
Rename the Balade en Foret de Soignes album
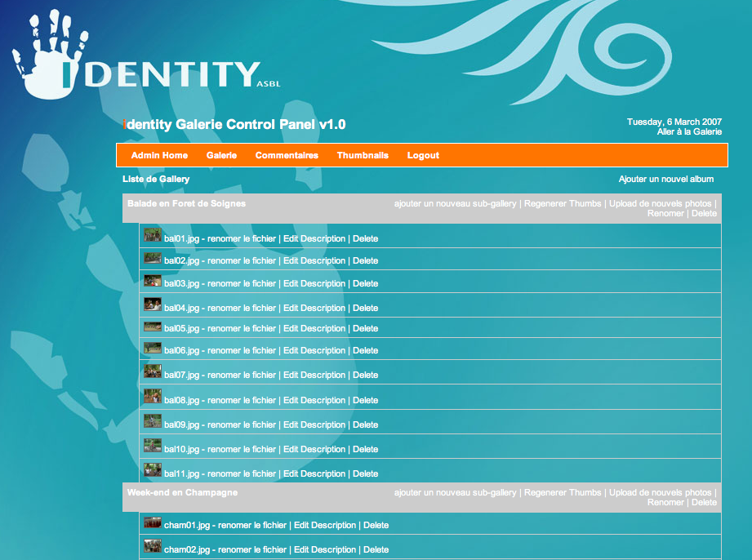tap(665, 213)
